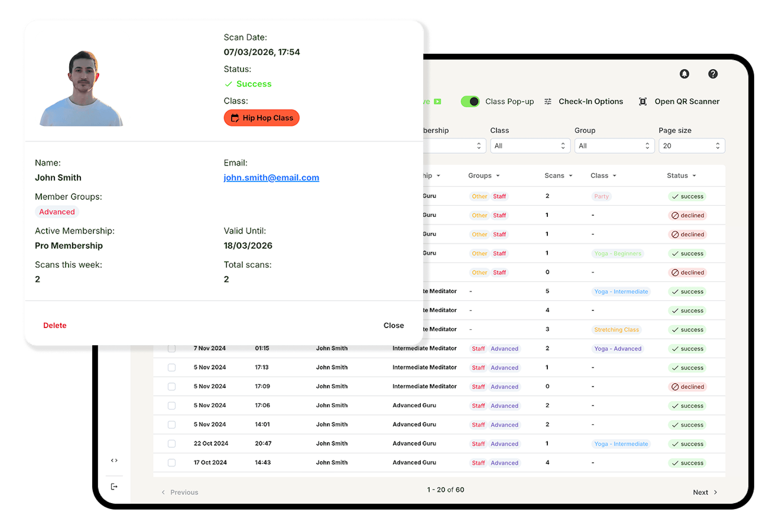
Task: Click the Delete button on the member card
Action: click(x=54, y=325)
